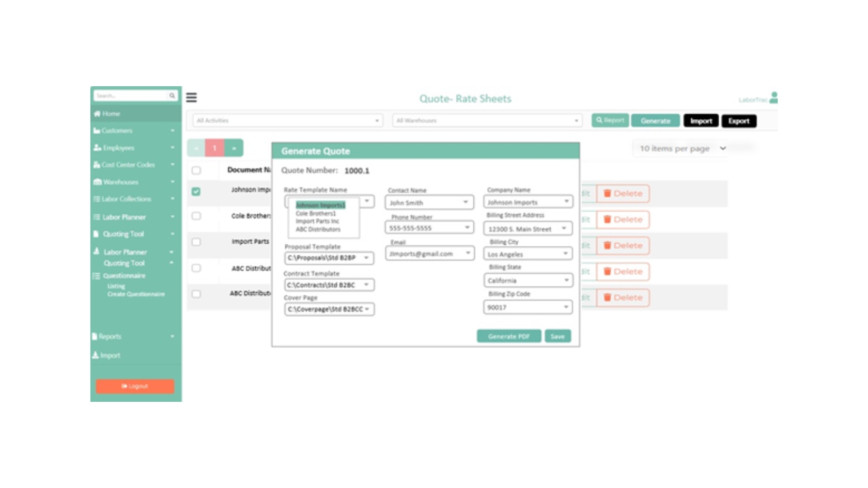Click the hamburger menu icon
868x488 pixels.
pos(191,98)
